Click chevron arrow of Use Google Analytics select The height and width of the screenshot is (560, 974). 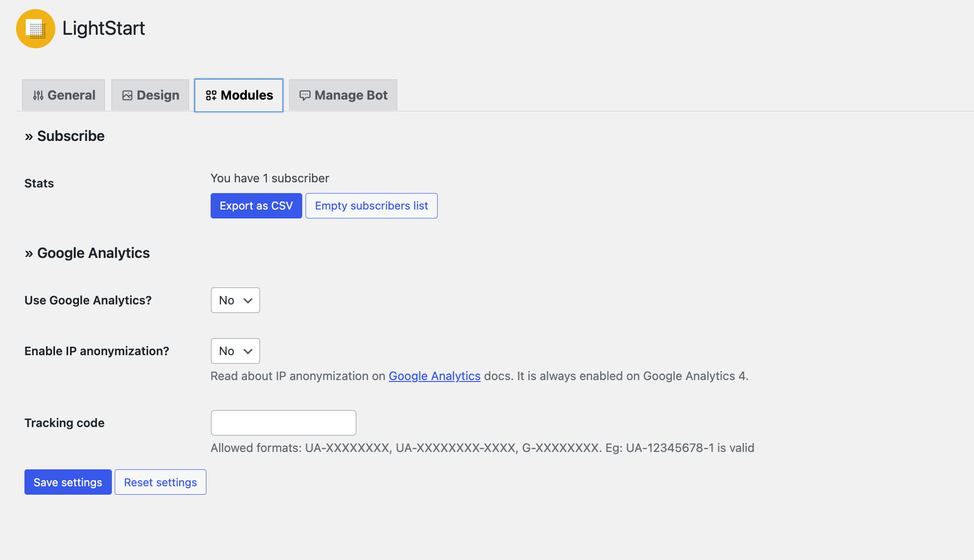pos(248,301)
